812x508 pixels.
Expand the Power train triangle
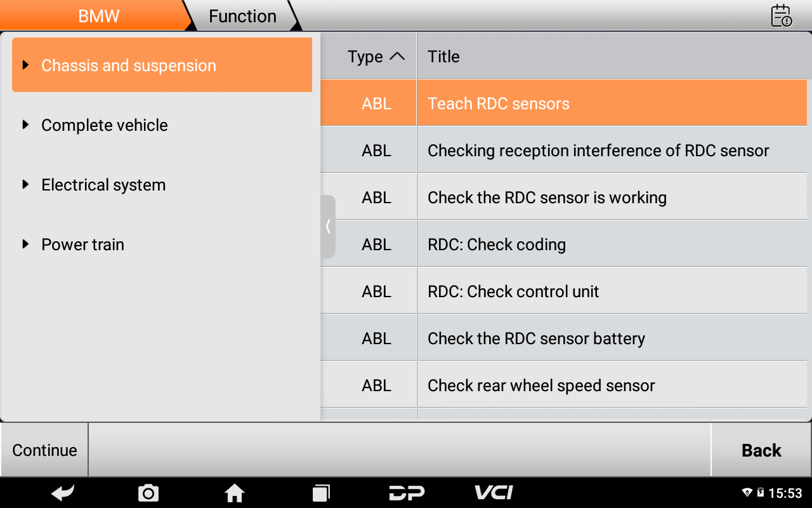coord(25,244)
